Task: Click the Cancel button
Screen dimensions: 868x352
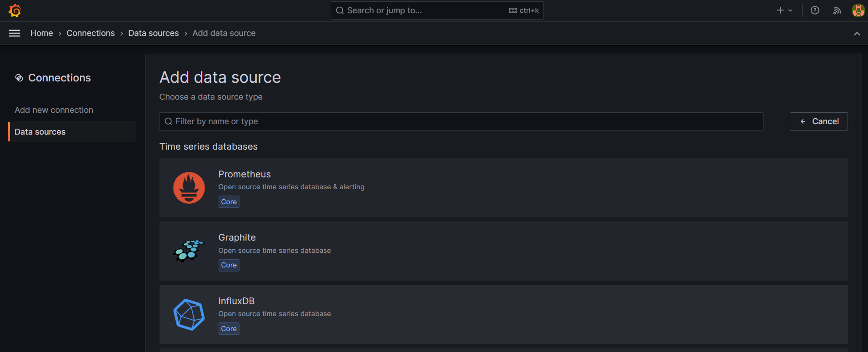Action: point(818,121)
